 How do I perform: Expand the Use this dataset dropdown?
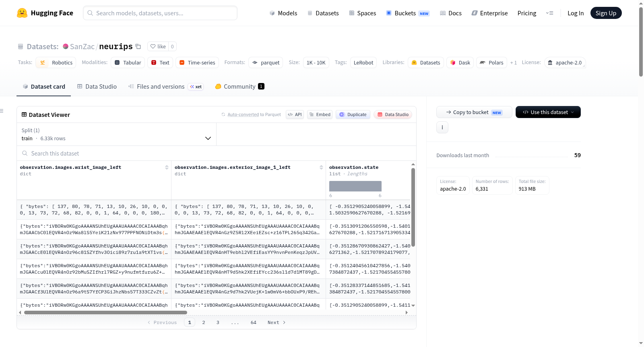click(548, 112)
